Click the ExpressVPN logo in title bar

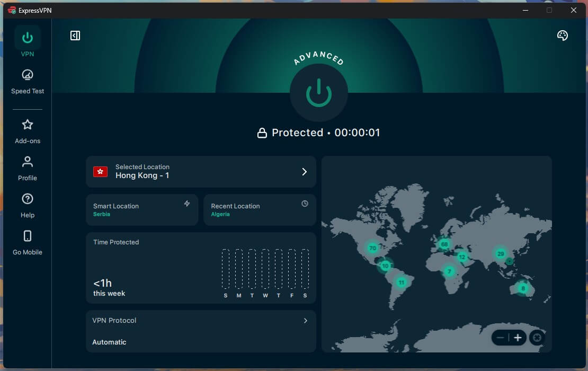[12, 10]
